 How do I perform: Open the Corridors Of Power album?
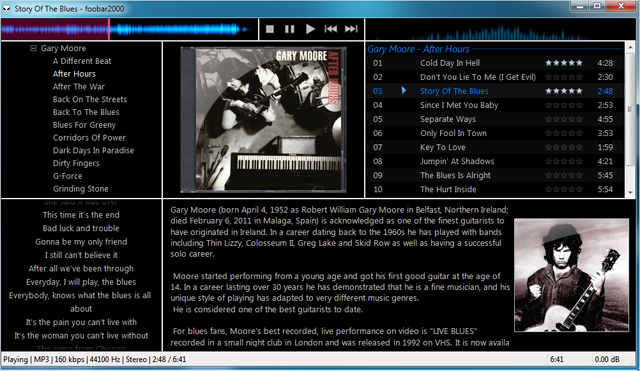89,138
